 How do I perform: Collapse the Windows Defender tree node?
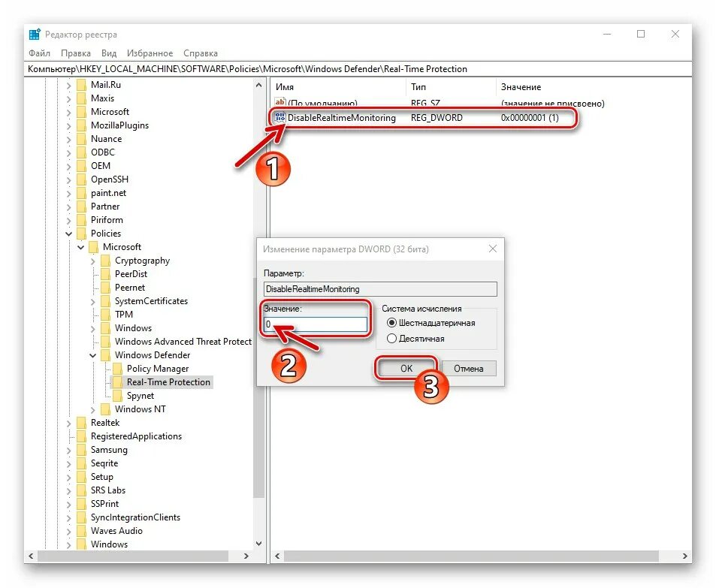pyautogui.click(x=92, y=355)
